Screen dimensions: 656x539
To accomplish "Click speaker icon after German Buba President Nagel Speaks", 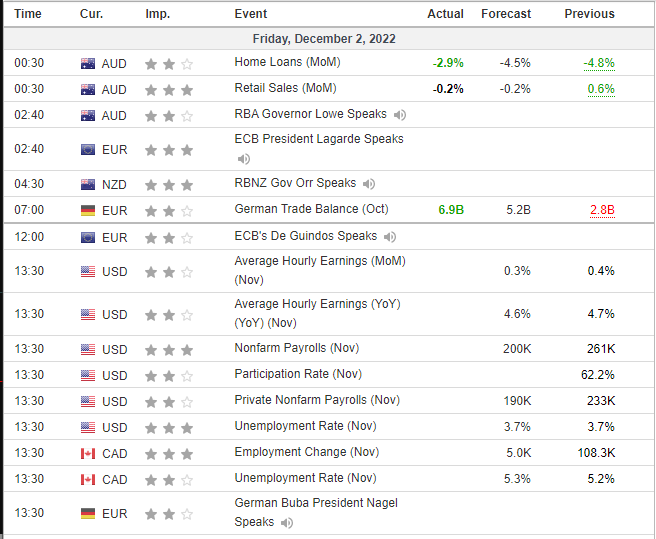I will (x=287, y=522).
